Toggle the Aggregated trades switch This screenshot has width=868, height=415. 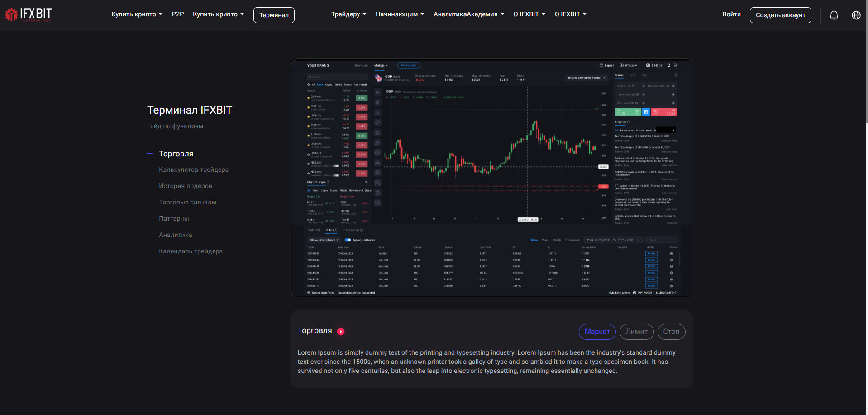click(348, 240)
